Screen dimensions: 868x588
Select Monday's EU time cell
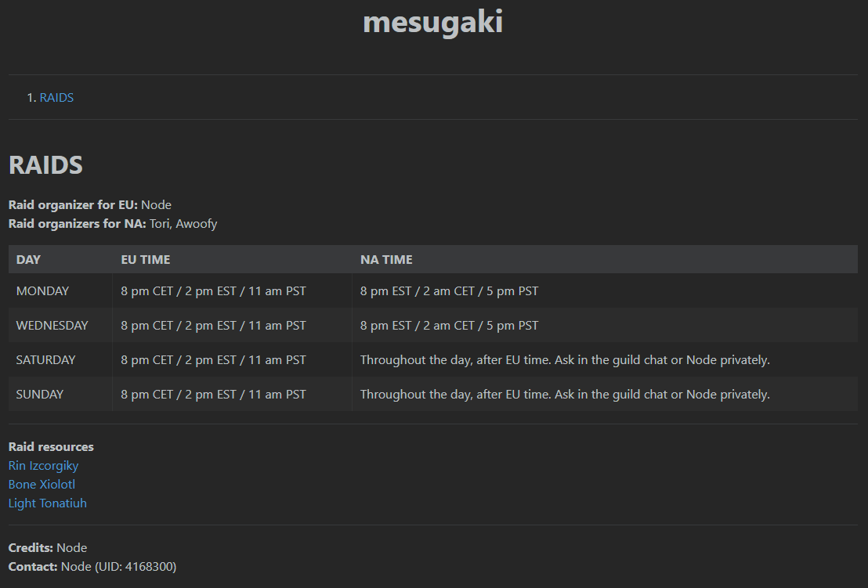[x=232, y=291]
